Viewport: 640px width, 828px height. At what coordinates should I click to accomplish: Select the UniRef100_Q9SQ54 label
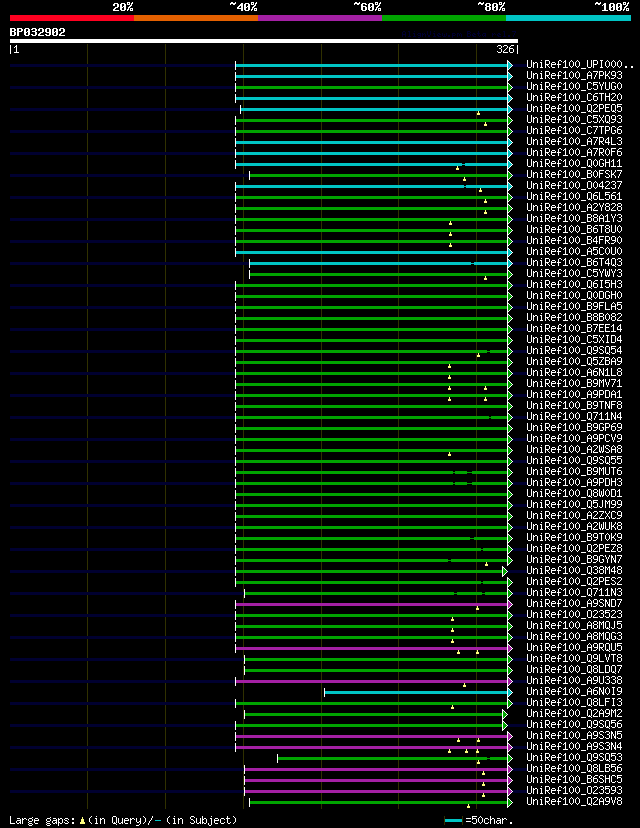575,350
